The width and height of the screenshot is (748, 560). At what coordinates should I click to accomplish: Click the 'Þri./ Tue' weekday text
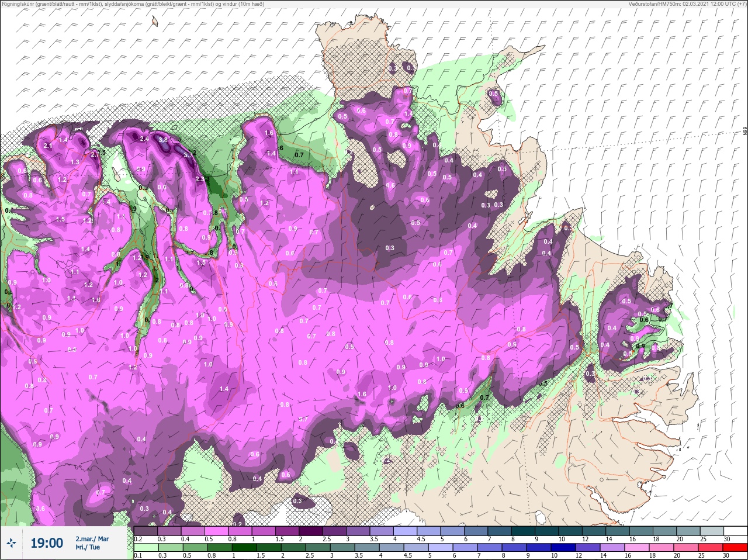click(x=88, y=548)
